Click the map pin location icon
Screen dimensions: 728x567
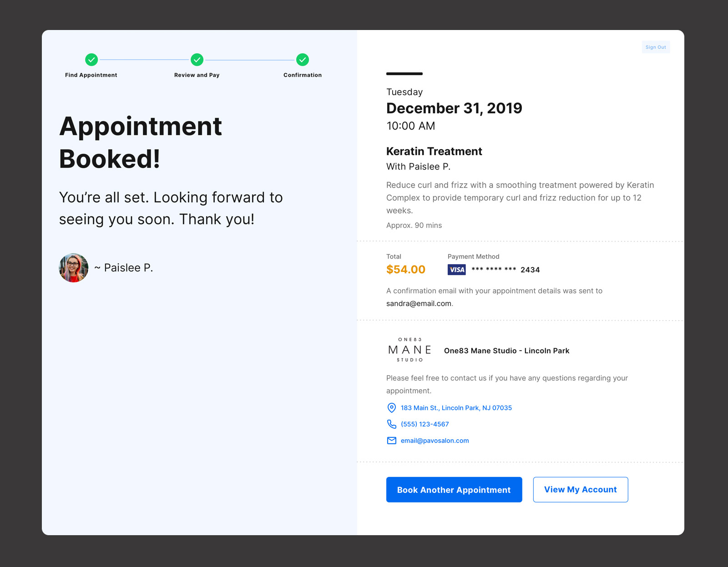391,408
